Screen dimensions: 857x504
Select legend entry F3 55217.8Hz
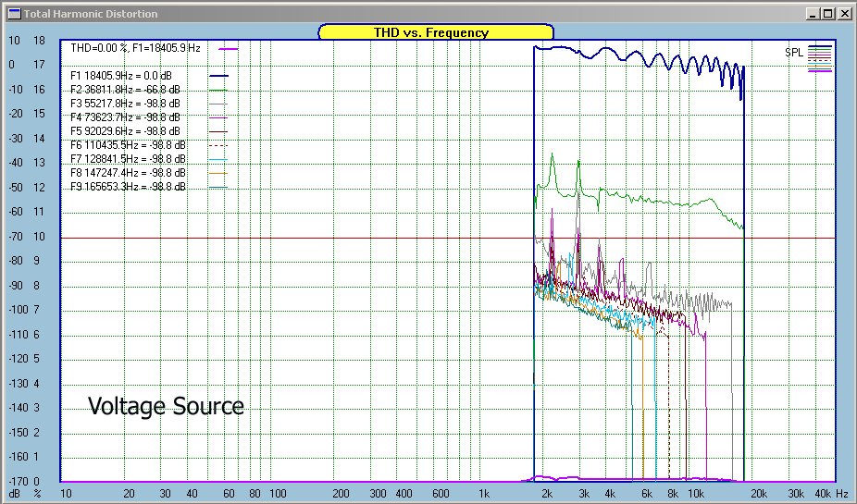[x=125, y=104]
